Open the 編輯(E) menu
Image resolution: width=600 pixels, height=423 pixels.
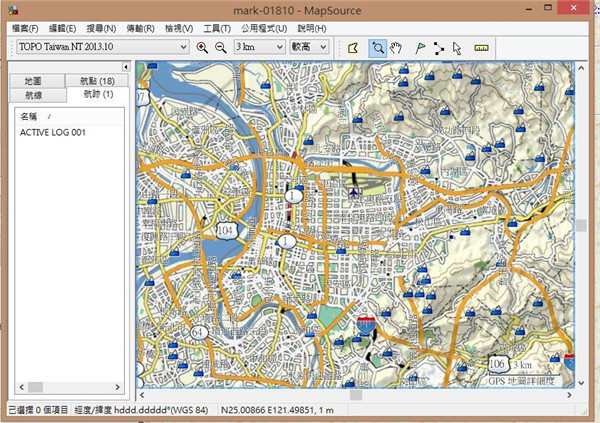[x=62, y=28]
